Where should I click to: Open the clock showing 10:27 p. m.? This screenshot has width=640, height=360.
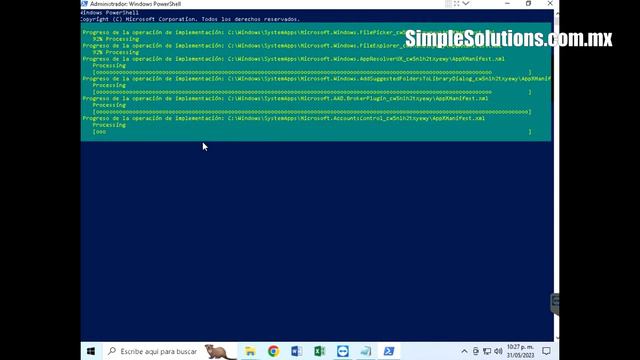click(520, 351)
